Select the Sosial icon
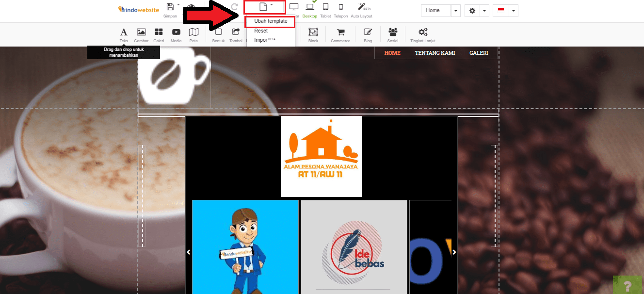644x294 pixels. pyautogui.click(x=393, y=33)
